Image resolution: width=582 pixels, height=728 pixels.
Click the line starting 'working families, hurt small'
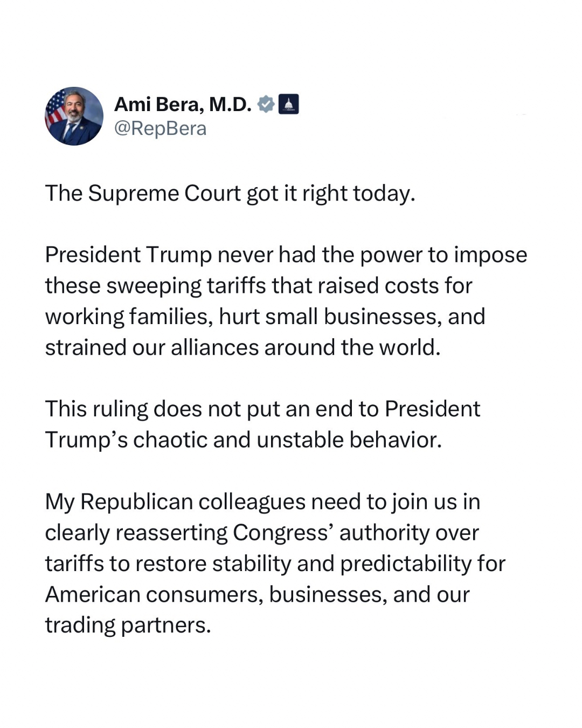tap(265, 317)
